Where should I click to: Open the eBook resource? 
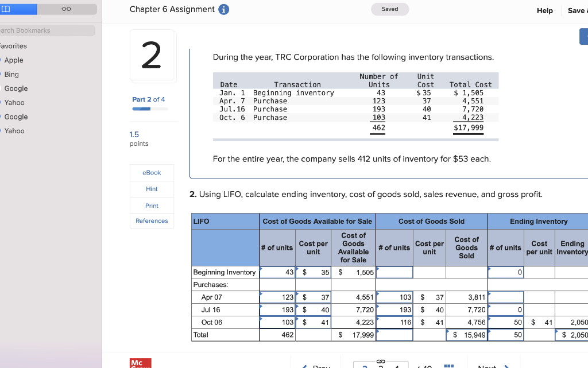151,172
